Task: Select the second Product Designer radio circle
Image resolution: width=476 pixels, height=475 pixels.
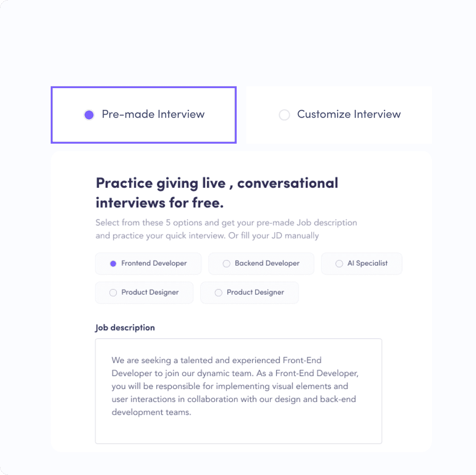Action: click(x=218, y=293)
